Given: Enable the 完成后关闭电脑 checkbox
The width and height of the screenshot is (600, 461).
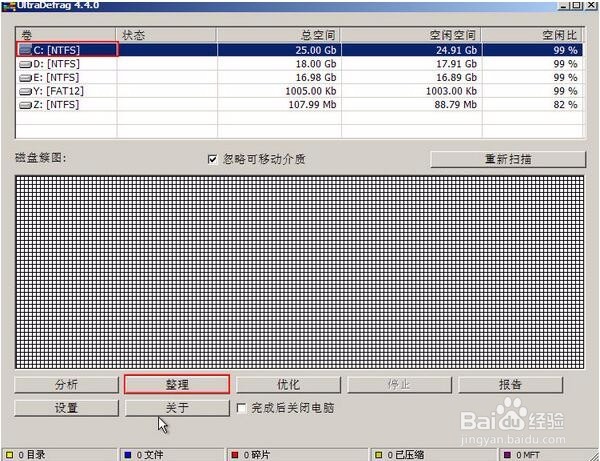Looking at the screenshot, I should 241,408.
